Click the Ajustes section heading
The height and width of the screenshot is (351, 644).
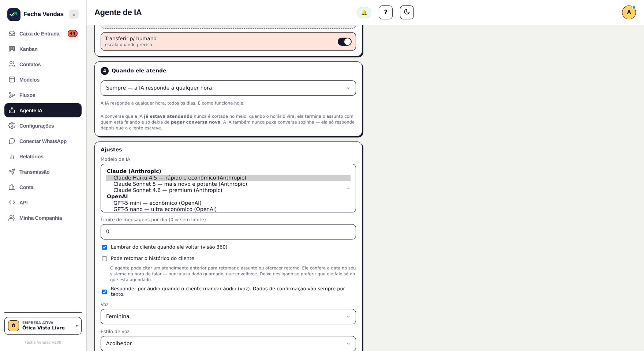click(111, 150)
